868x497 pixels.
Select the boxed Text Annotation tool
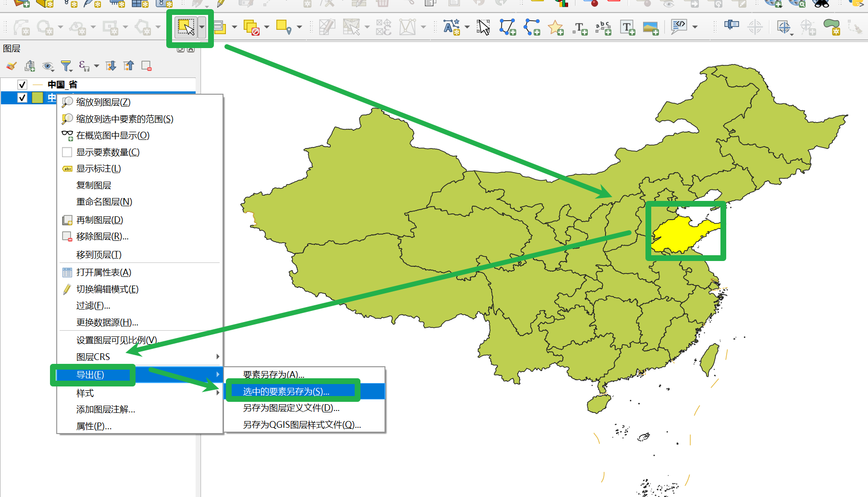point(627,27)
